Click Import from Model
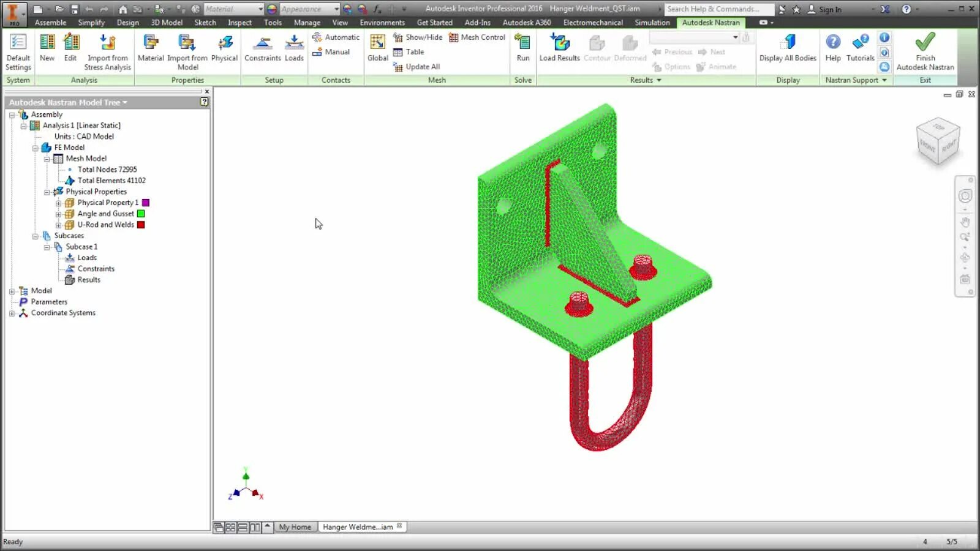 187,52
